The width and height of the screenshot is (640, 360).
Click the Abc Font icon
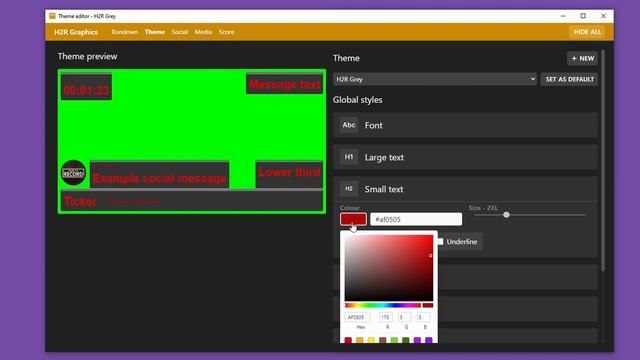[x=349, y=125]
